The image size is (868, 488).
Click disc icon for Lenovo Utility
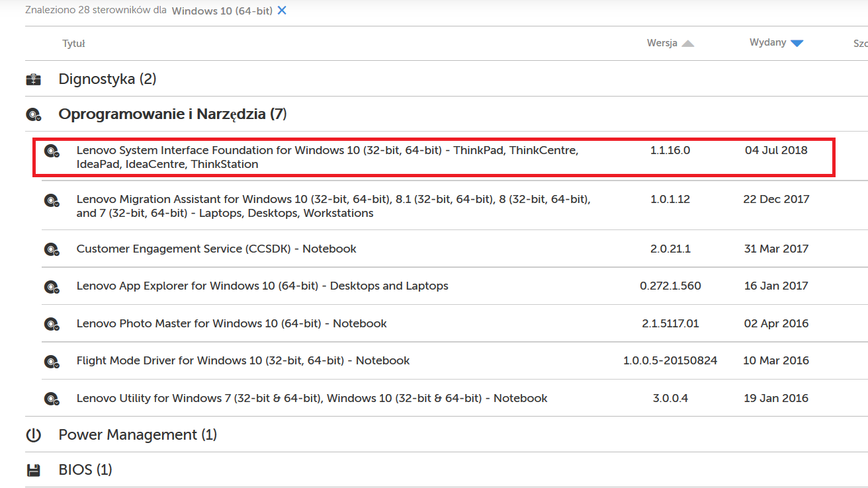52,399
